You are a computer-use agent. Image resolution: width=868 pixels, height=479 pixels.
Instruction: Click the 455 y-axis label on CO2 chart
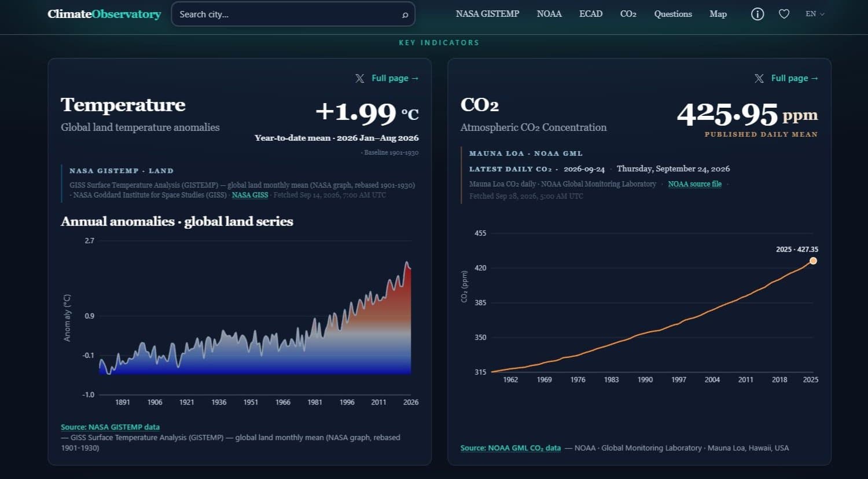point(480,233)
